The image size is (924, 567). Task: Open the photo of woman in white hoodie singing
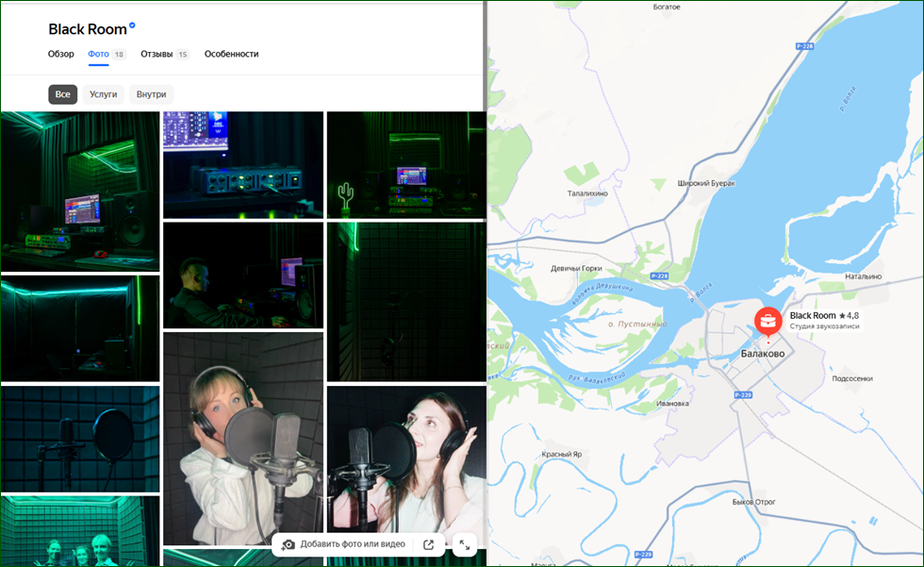(x=243, y=439)
